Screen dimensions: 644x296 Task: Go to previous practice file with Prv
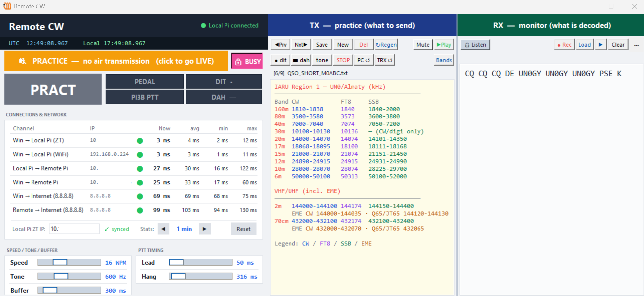click(x=281, y=45)
